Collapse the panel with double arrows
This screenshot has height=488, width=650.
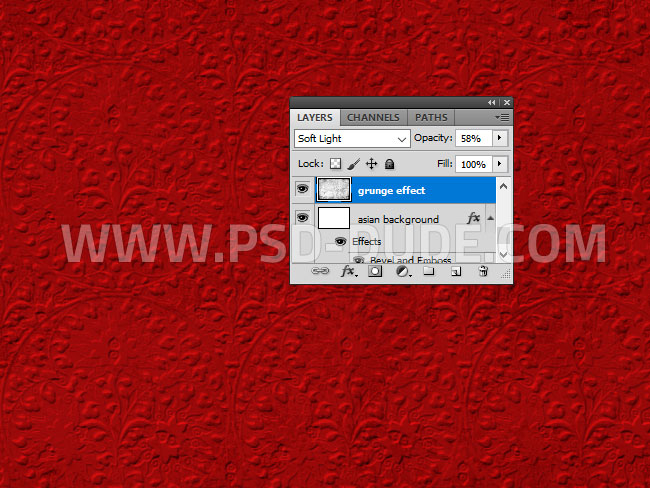(492, 102)
